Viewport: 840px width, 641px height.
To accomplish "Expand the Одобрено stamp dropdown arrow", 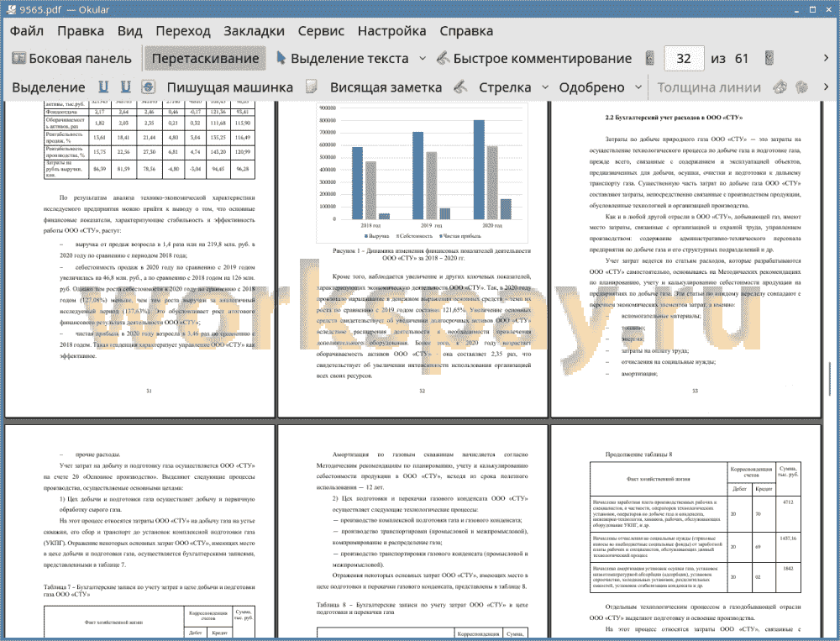I will coord(638,87).
